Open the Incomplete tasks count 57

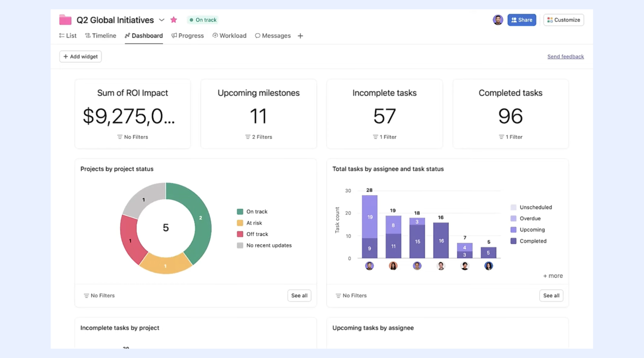click(x=385, y=116)
